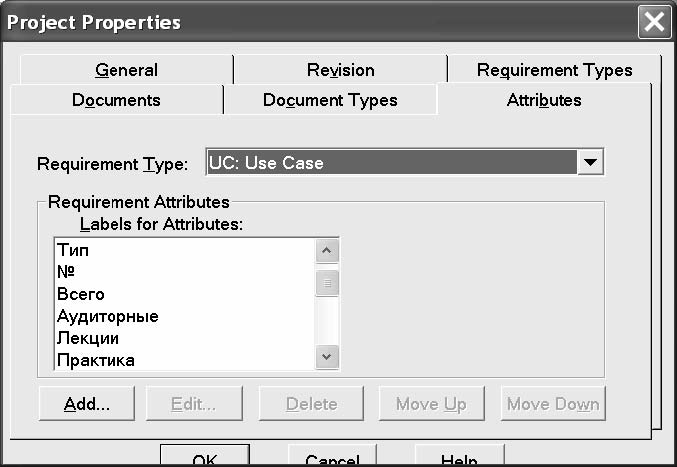Click the OK button
This screenshot has width=677, height=467.
click(x=205, y=457)
